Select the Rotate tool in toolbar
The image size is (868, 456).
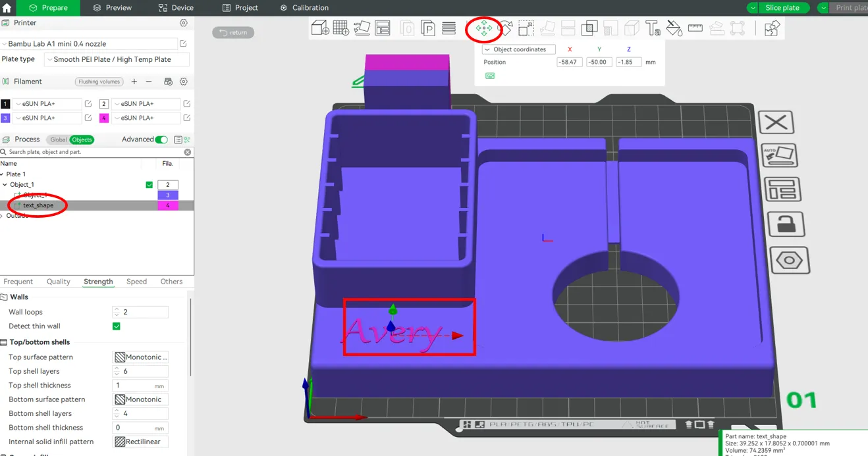click(x=505, y=28)
